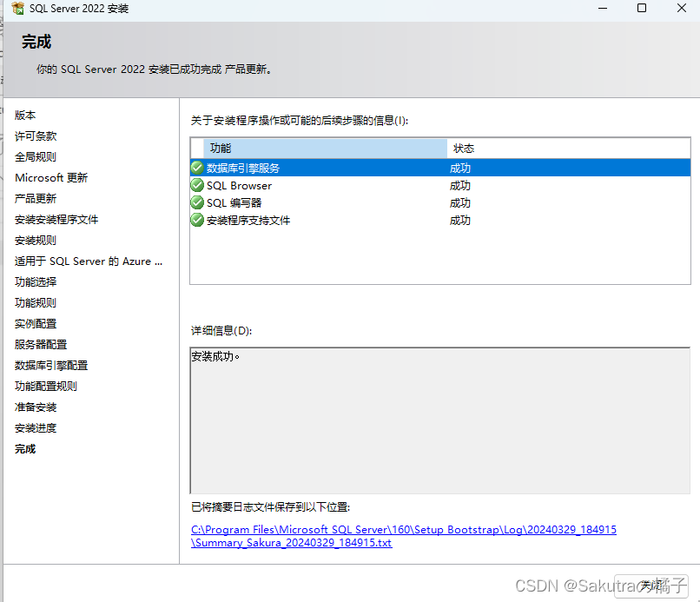Select the 安装安装程序文件 step

click(56, 219)
